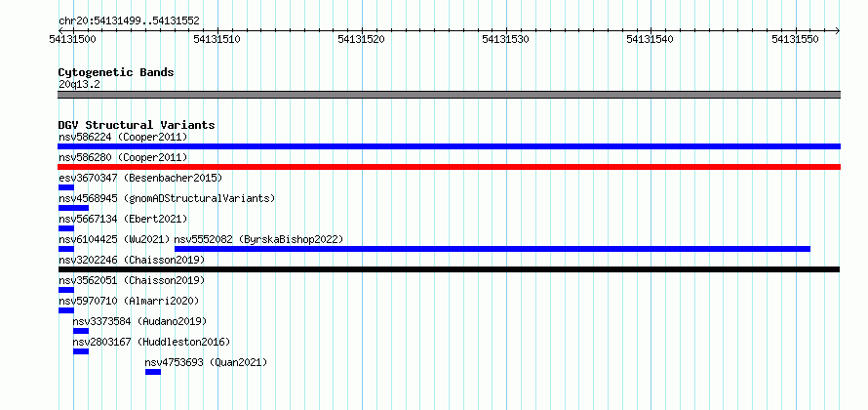The width and height of the screenshot is (868, 410).
Task: Open nsv5970710 (Almarri2020) variant label
Action: [129, 301]
